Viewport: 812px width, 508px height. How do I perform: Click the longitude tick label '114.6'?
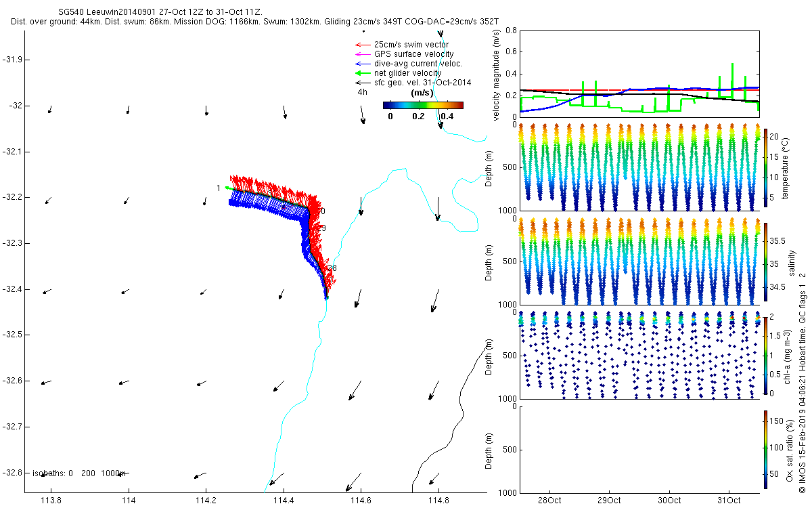point(361,501)
